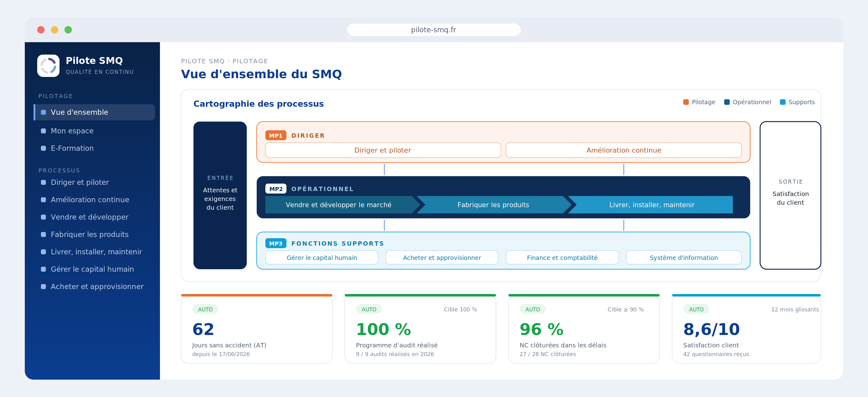Click AUTO tag on the 100 % card
Screen dimensions: 868x397
click(369, 309)
